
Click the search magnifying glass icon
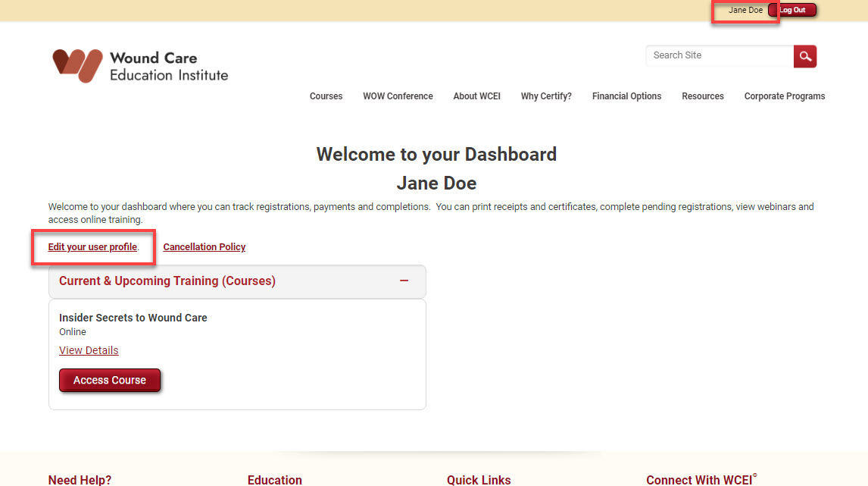pos(804,56)
